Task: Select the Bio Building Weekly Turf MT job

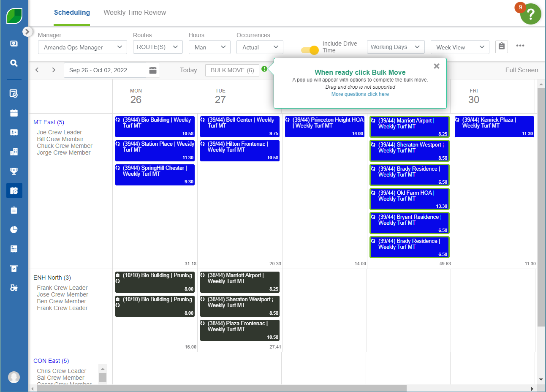Action: pyautogui.click(x=155, y=126)
